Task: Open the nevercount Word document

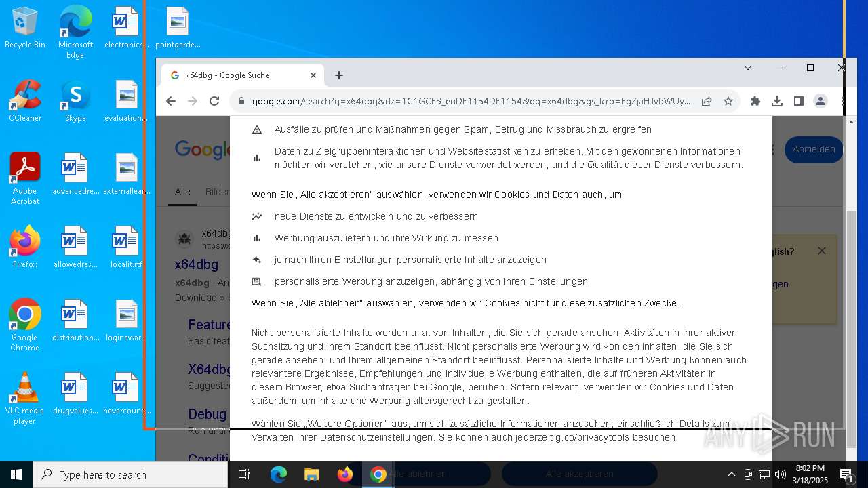Action: point(125,394)
